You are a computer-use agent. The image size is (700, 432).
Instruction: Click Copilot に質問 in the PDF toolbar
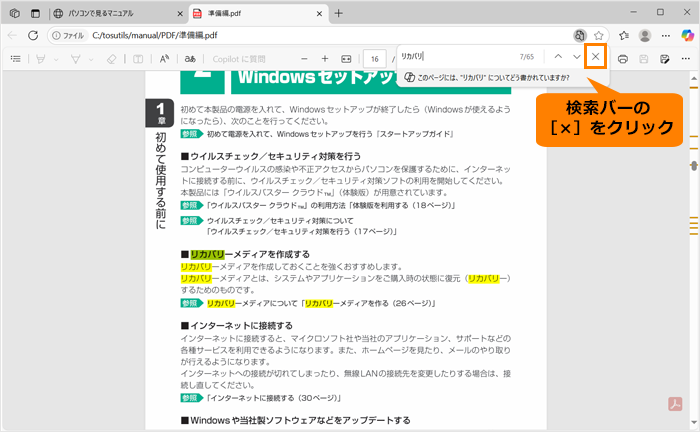coord(239,59)
